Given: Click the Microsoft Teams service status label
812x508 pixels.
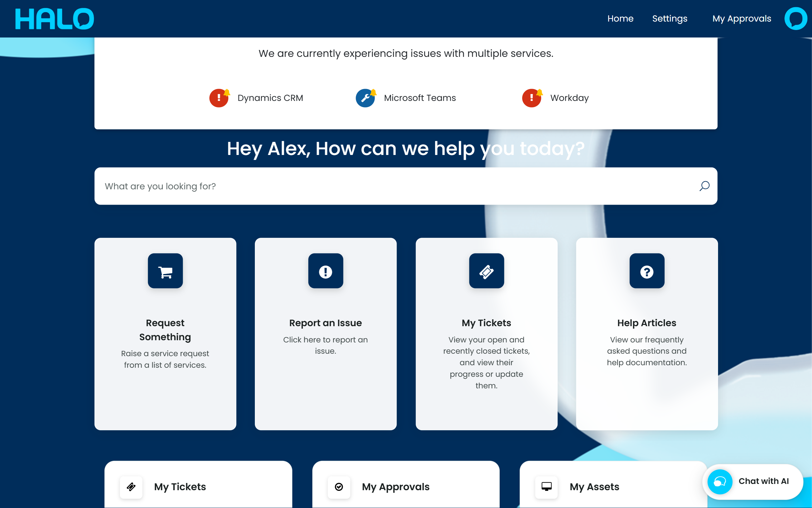Looking at the screenshot, I should click(420, 98).
